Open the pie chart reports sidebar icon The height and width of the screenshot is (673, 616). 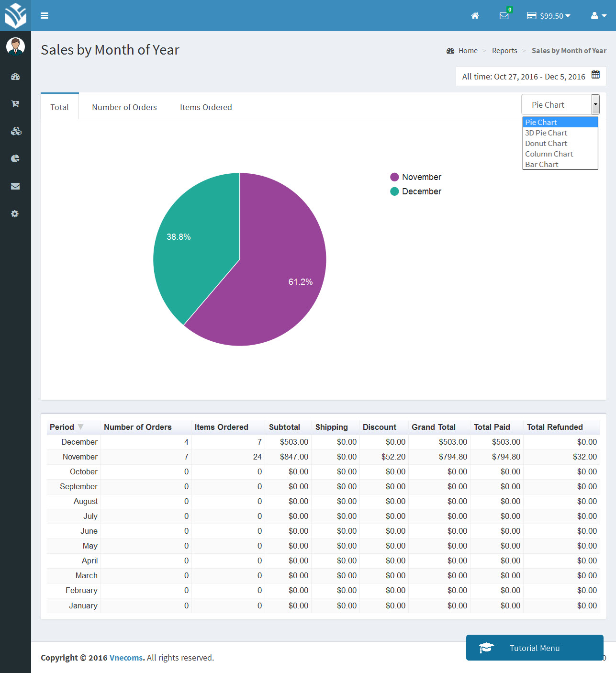(15, 158)
